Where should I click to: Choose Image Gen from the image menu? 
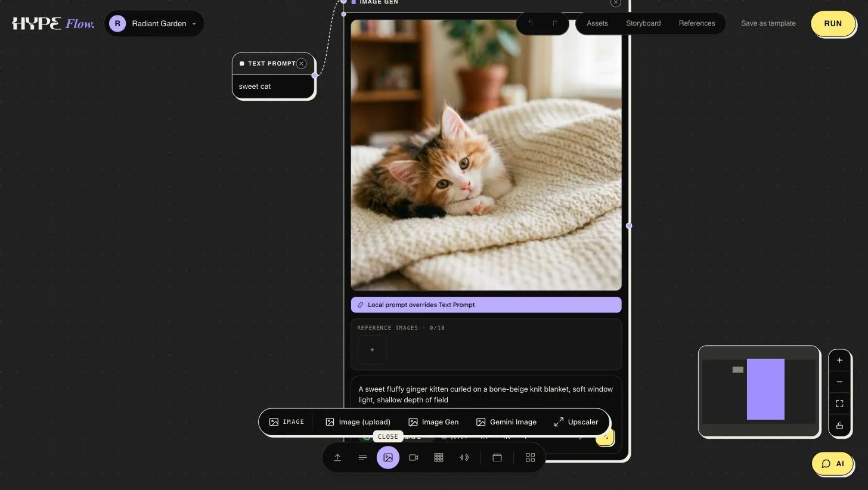coord(433,422)
